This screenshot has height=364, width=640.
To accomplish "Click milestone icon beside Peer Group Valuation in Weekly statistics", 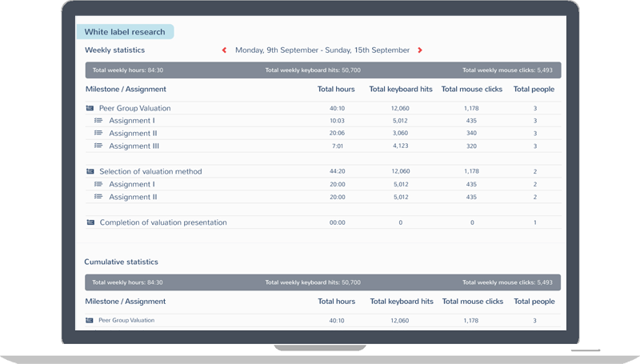I will click(90, 108).
